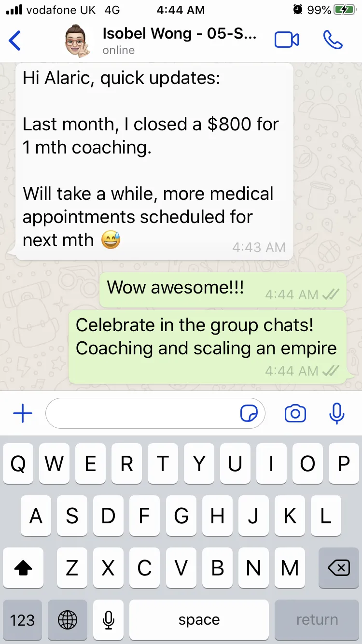Switch keyboard language with globe key

[67, 620]
